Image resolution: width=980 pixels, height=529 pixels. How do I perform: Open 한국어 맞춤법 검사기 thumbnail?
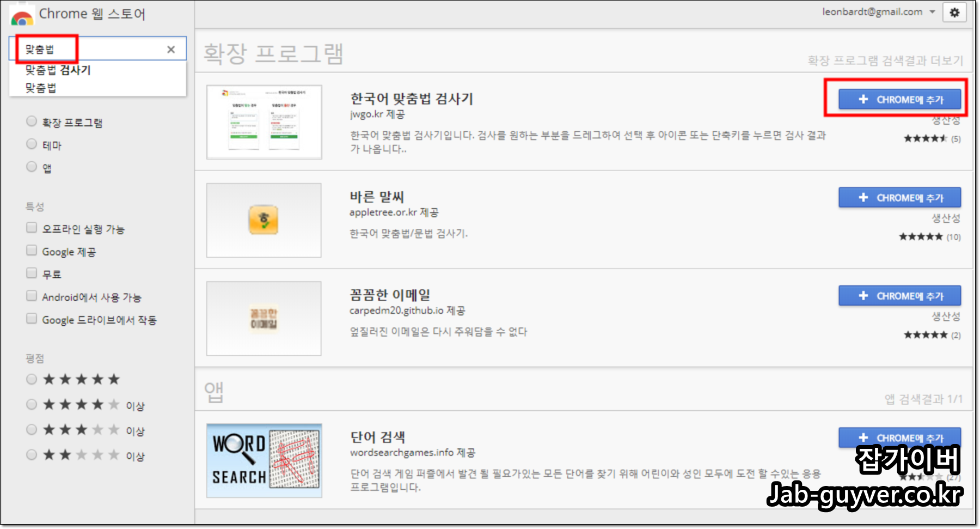pos(264,122)
